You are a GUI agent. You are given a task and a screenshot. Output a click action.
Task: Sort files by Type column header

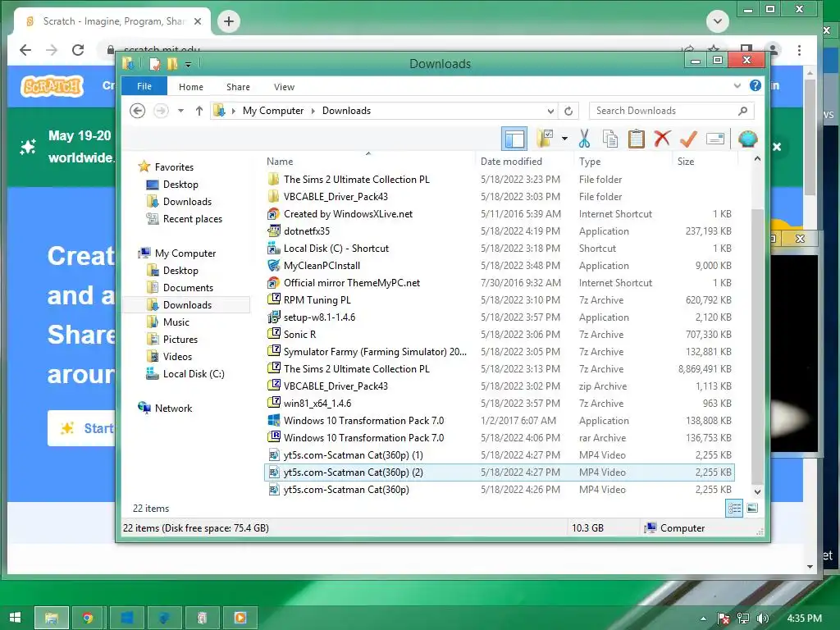[590, 162]
